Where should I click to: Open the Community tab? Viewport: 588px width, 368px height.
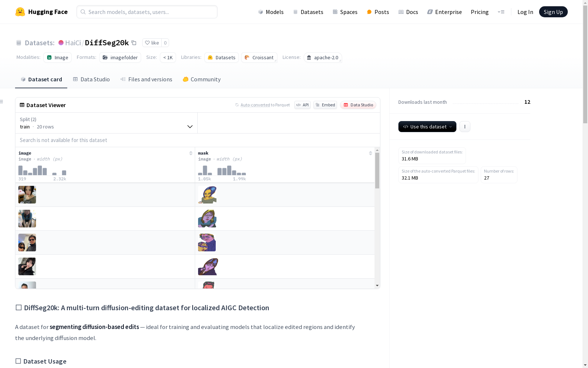tap(202, 79)
